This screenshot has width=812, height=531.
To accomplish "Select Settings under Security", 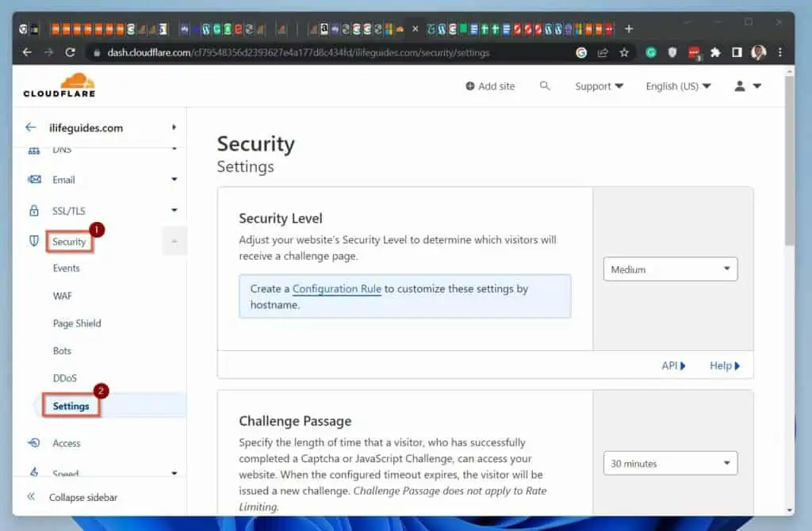I will 71,407.
